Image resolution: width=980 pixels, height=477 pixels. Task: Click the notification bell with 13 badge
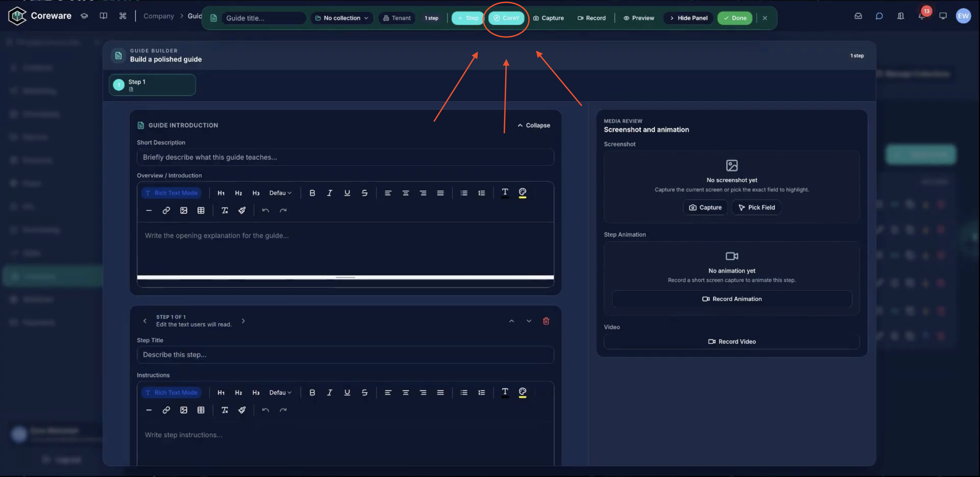922,16
